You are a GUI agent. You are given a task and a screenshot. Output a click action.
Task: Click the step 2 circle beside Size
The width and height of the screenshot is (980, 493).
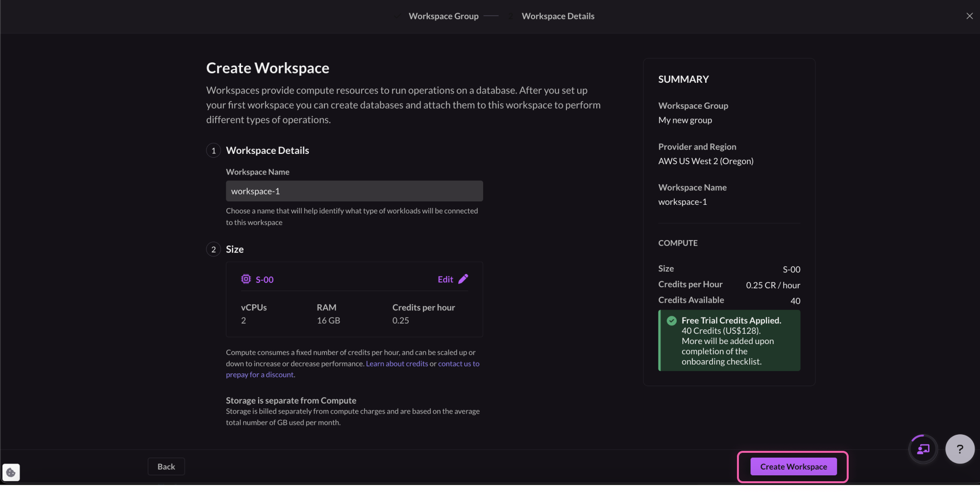point(213,249)
